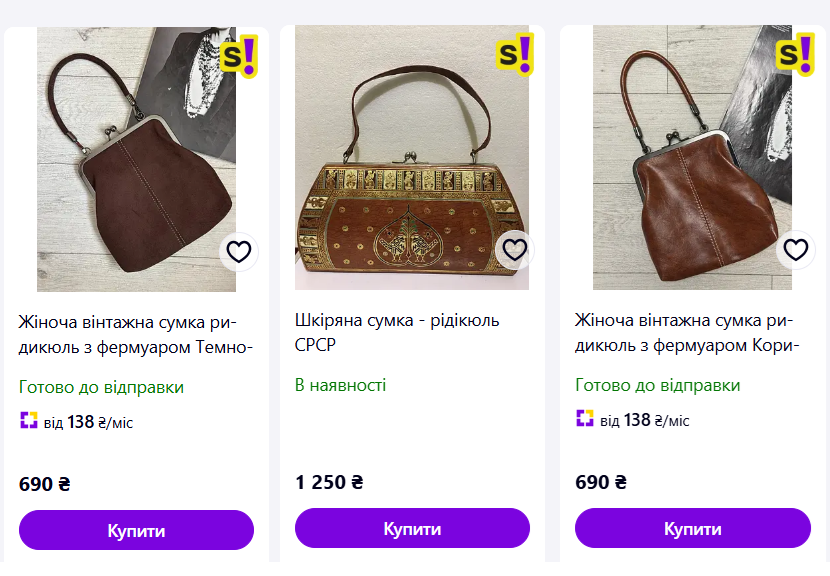Screen dimensions: 830x576
Task: Buy the brown leather ридикюль bag
Action: 693,528
